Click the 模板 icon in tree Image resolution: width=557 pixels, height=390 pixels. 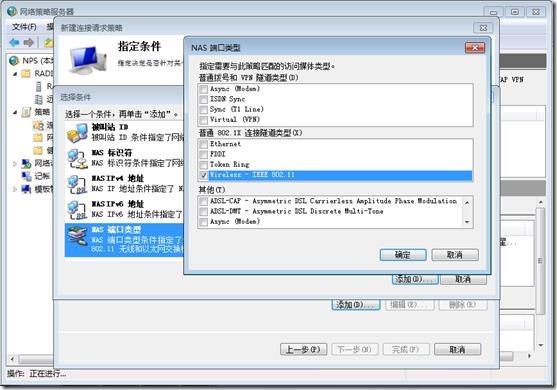[x=26, y=189]
